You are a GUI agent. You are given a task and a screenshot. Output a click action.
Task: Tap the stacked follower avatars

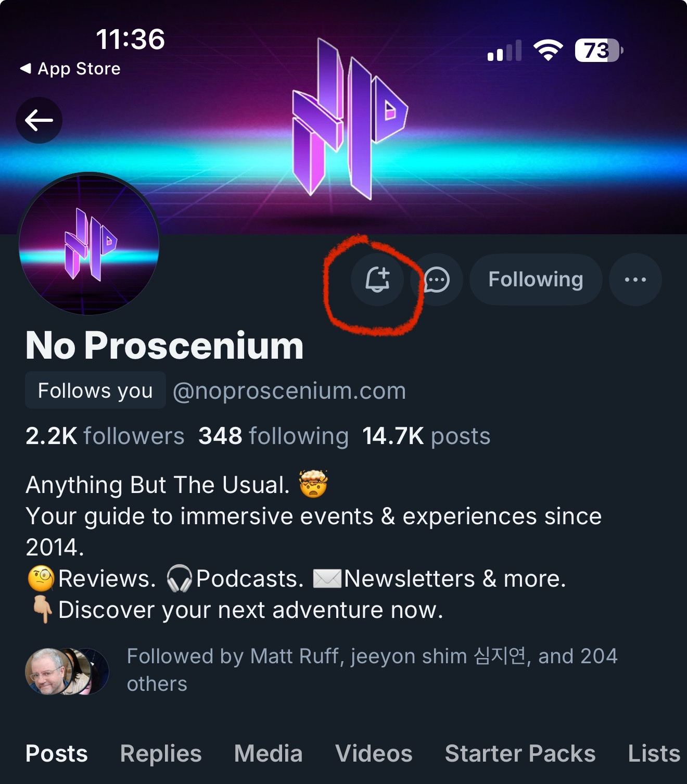coord(67,671)
